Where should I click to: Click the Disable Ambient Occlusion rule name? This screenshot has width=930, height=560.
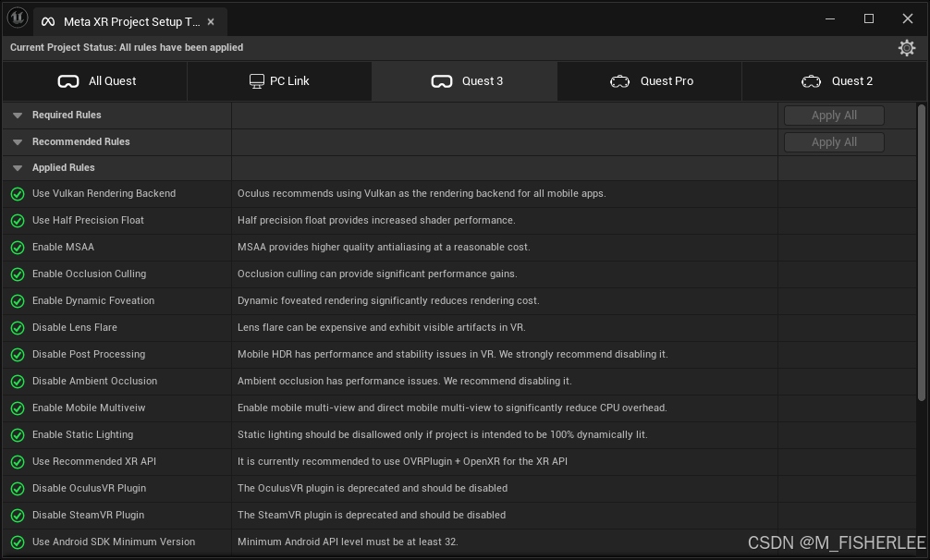[94, 381]
